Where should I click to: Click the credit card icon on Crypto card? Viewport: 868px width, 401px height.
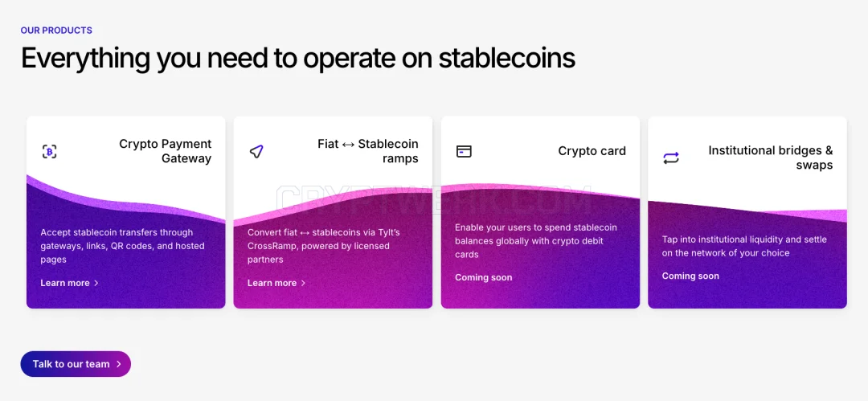click(x=464, y=151)
